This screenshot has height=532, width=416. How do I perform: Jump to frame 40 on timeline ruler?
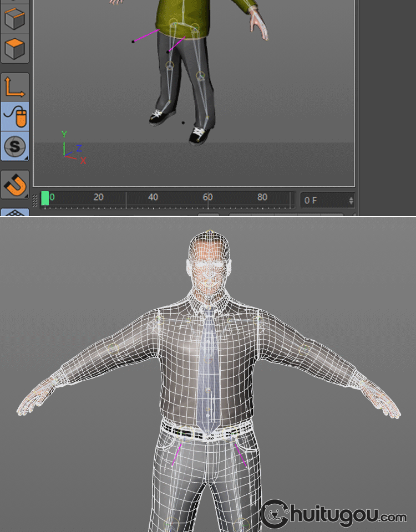tap(153, 198)
